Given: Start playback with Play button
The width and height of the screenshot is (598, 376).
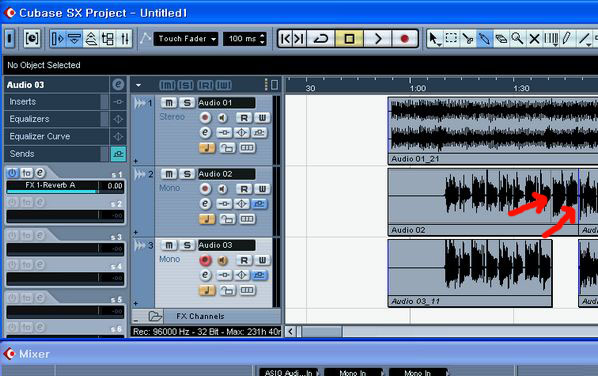Looking at the screenshot, I should [378, 39].
